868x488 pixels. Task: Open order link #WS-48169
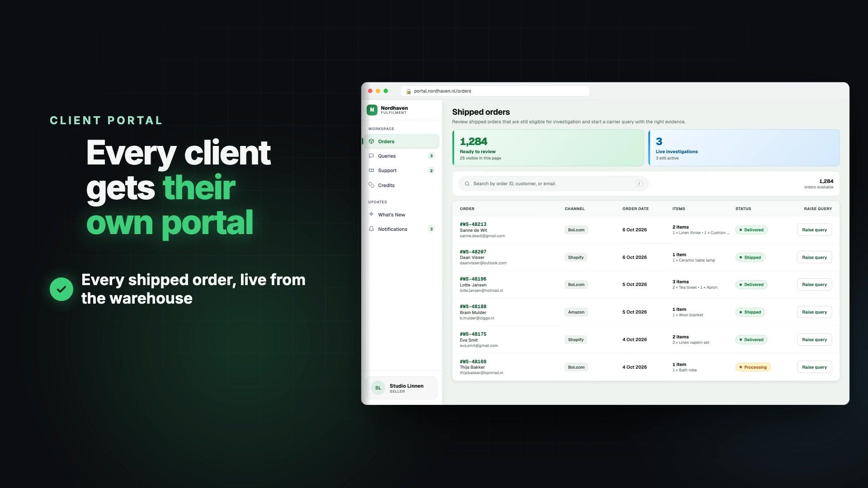pyautogui.click(x=473, y=361)
